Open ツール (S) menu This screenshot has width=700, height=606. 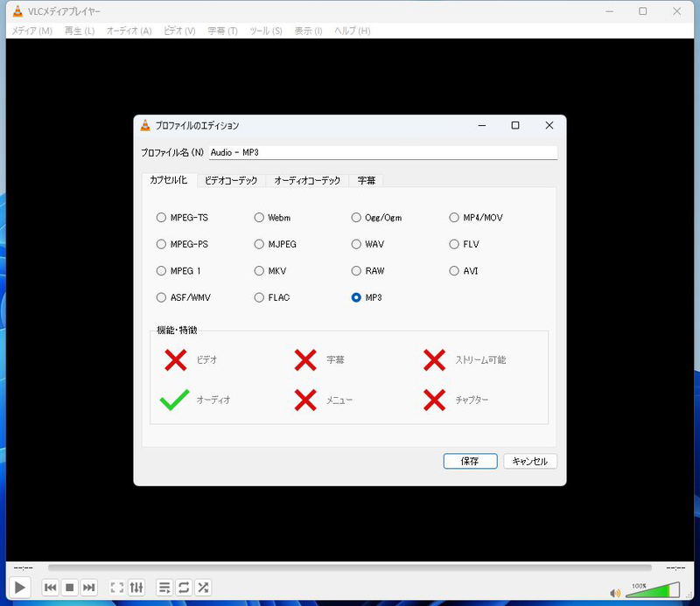click(266, 31)
